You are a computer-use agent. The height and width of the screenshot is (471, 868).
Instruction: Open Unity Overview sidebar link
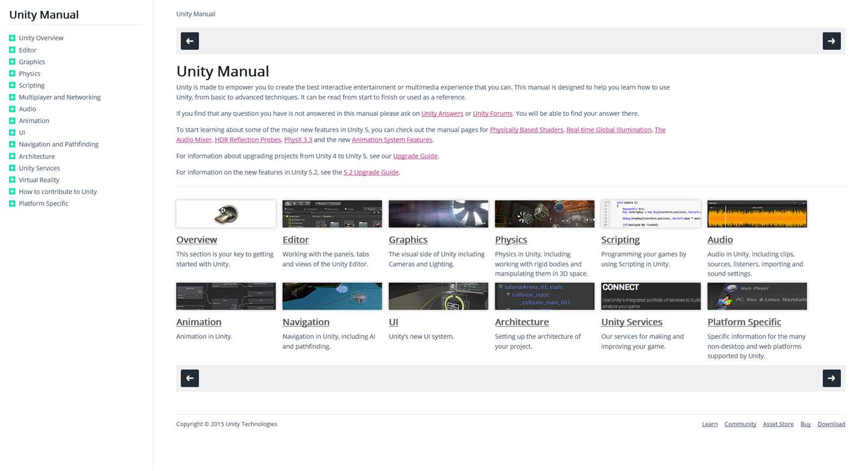point(41,38)
